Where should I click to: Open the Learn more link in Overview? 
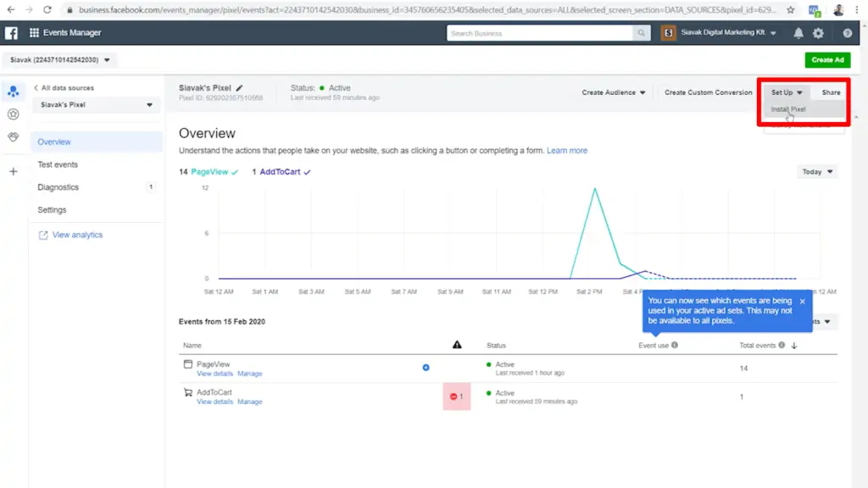pyautogui.click(x=567, y=150)
